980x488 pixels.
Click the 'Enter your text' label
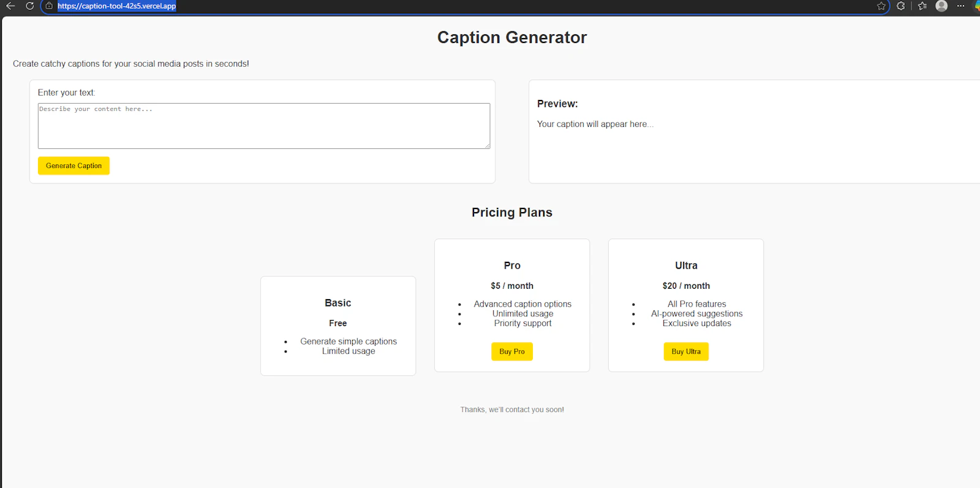(x=67, y=93)
